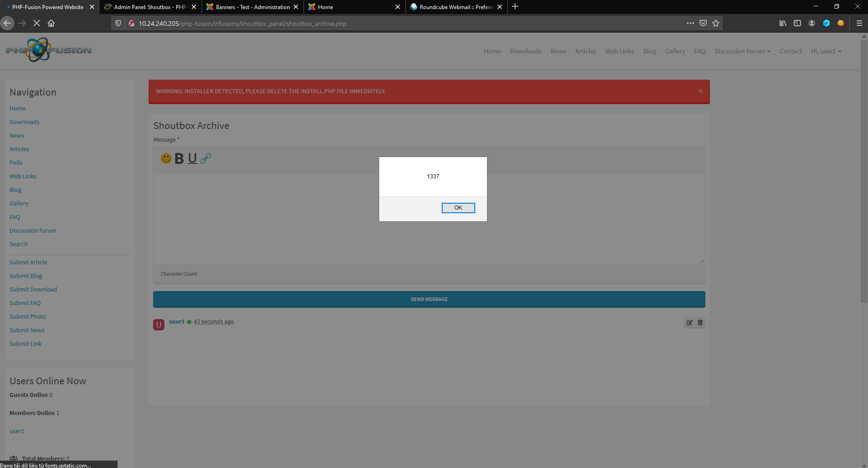Open page actions three-dot menu
This screenshot has width=868, height=468.
click(x=690, y=23)
